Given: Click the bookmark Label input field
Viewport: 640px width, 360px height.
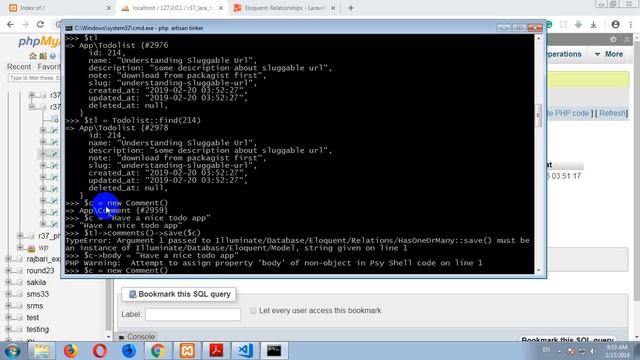Looking at the screenshot, I should [x=193, y=314].
